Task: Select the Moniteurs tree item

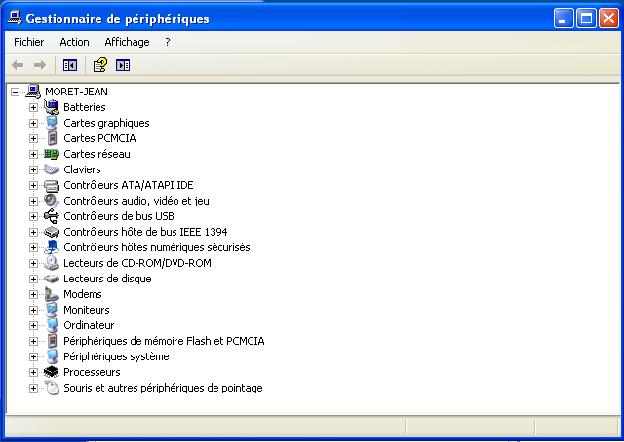Action: (x=86, y=310)
